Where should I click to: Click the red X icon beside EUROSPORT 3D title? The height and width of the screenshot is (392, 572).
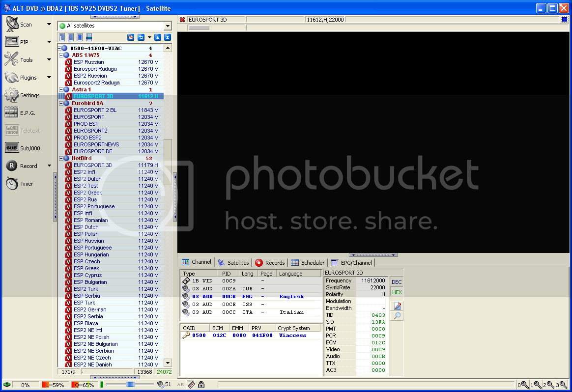[182, 20]
